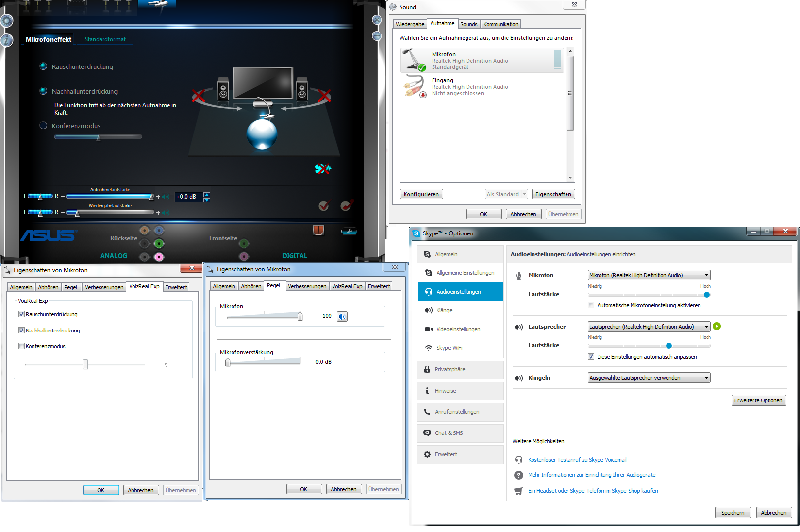The image size is (800, 532).
Task: Check Konferenzmodus checkbox in VoizReal Exp
Action: pyautogui.click(x=21, y=346)
